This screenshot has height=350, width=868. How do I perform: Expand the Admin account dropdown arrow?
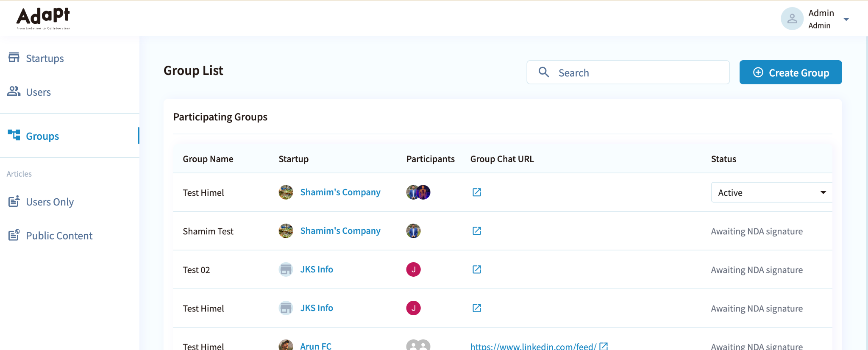point(846,19)
